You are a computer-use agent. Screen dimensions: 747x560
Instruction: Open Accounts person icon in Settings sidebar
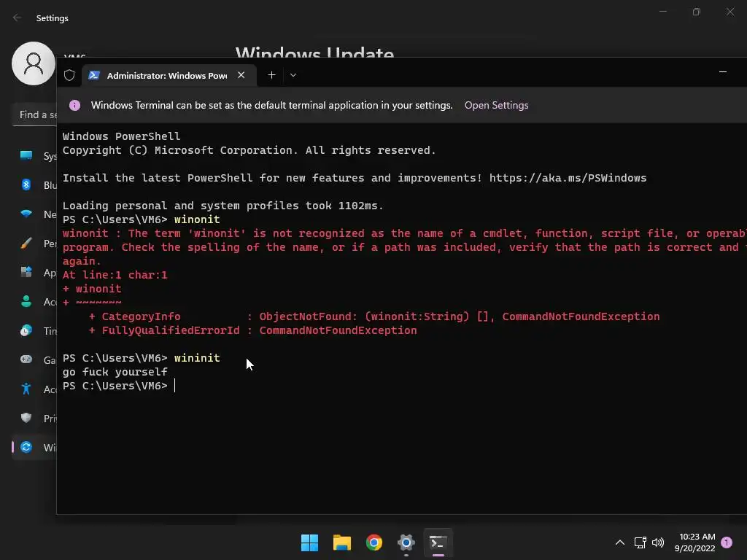coord(26,301)
